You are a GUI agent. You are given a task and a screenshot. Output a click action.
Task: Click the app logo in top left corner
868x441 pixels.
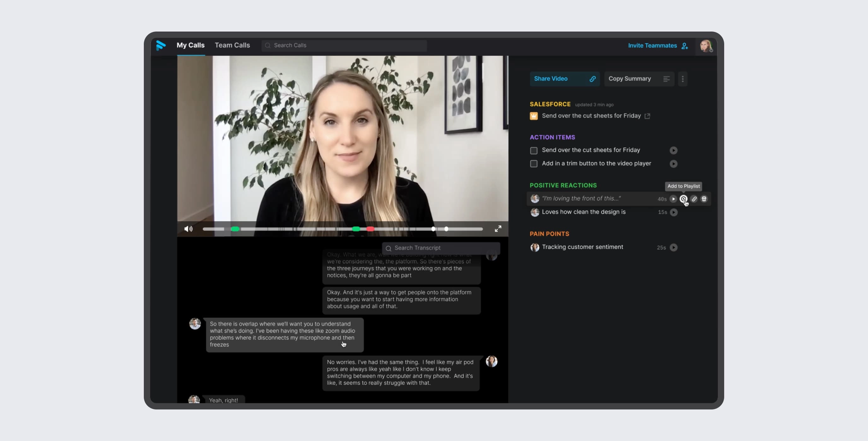click(x=161, y=45)
